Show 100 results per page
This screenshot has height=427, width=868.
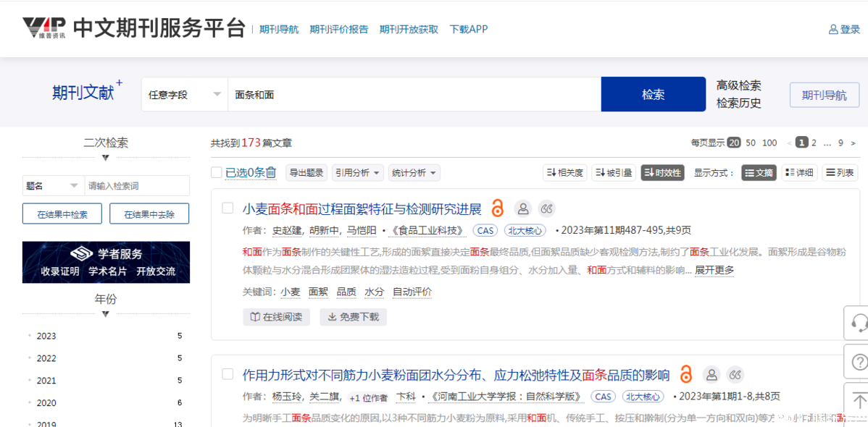[769, 143]
